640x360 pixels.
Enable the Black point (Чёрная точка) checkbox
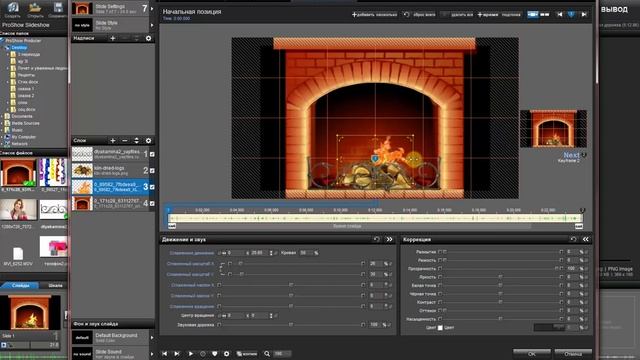pos(440,293)
